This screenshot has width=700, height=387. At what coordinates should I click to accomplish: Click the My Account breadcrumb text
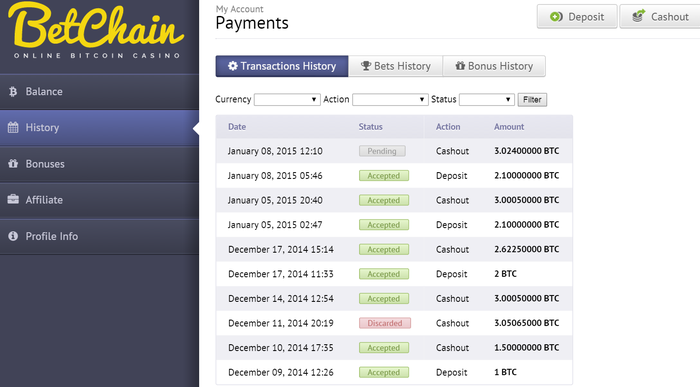(x=240, y=9)
